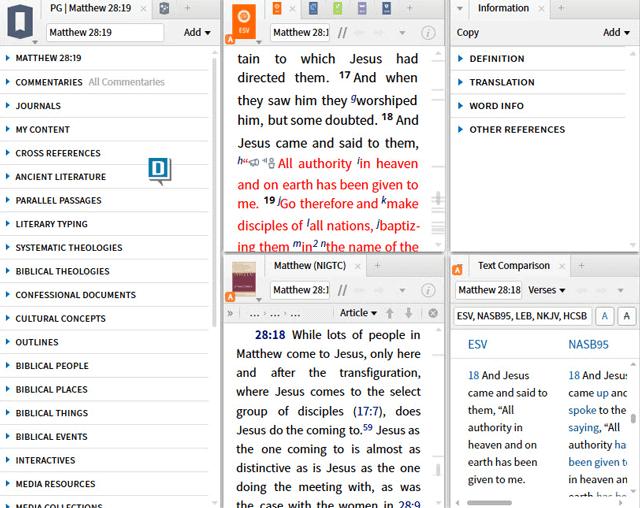Click the Passage Guide reference input box

[x=105, y=33]
